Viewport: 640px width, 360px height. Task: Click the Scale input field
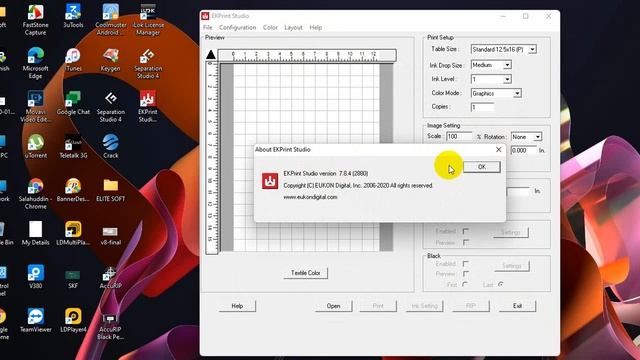point(459,136)
